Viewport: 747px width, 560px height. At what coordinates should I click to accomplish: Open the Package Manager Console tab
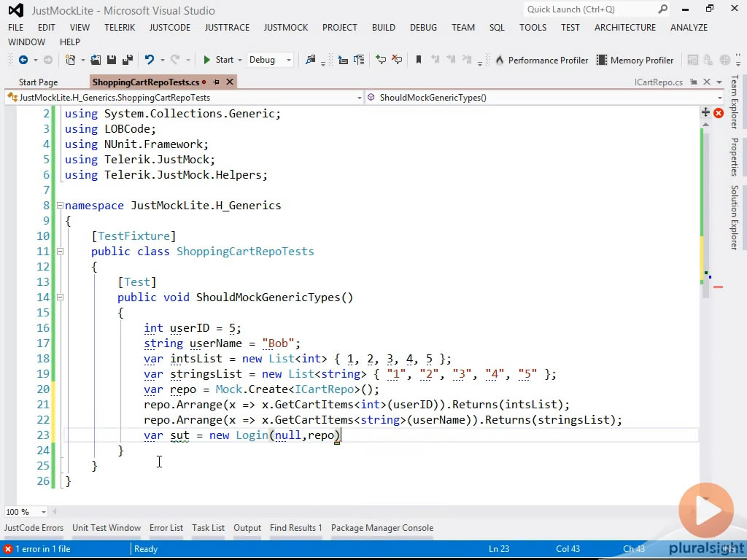[382, 528]
